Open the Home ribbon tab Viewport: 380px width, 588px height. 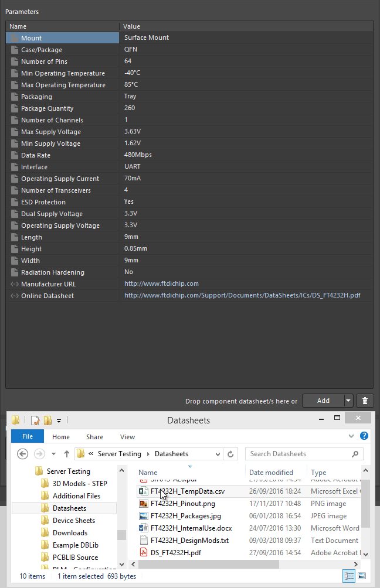61,437
